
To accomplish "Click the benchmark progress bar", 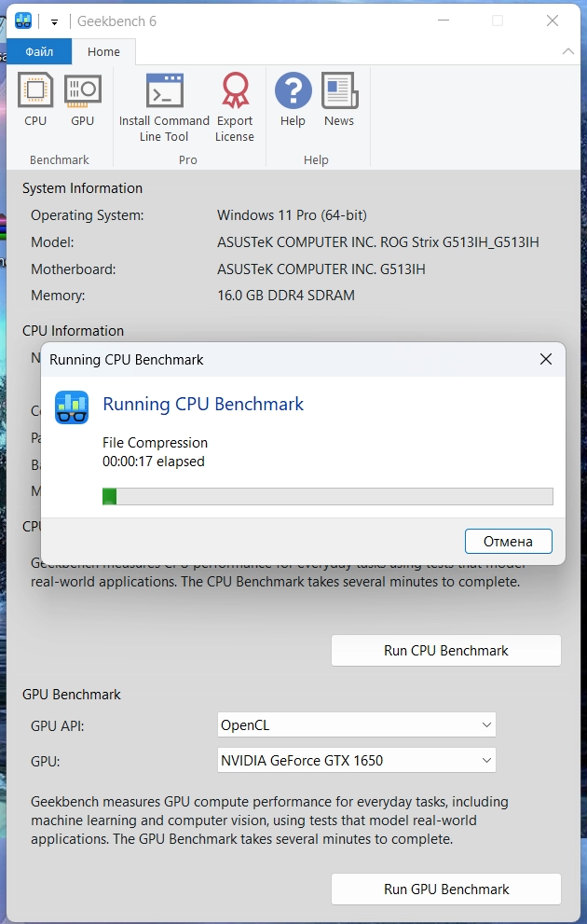I will [327, 496].
